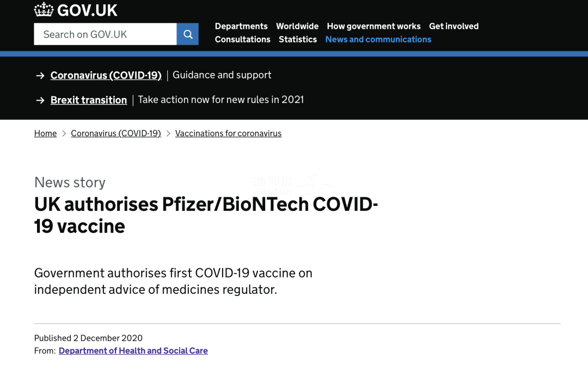Screen dimensions: 588x369
Task: Open the Worldwide navigation link
Action: click(297, 26)
